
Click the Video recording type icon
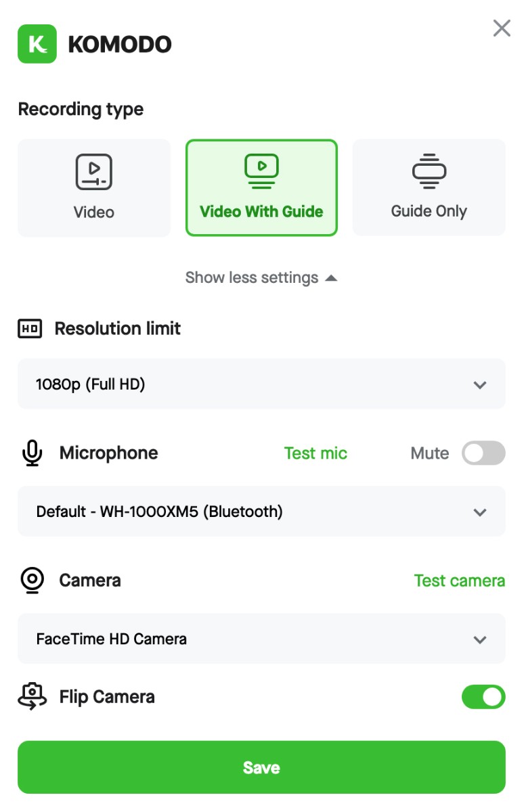pos(93,172)
